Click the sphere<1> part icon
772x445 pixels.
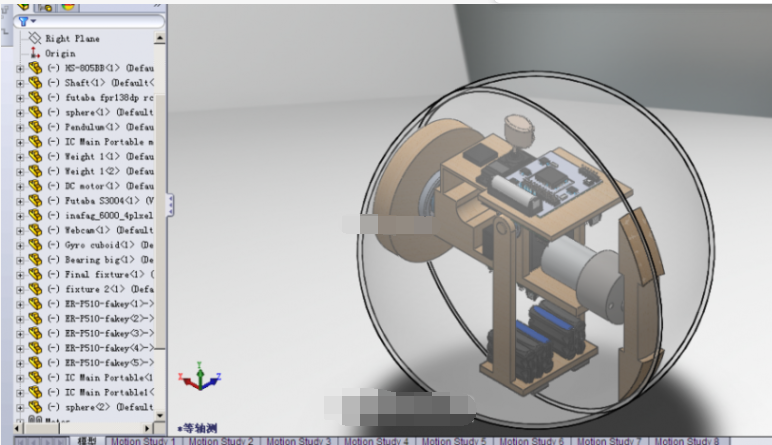click(x=34, y=112)
